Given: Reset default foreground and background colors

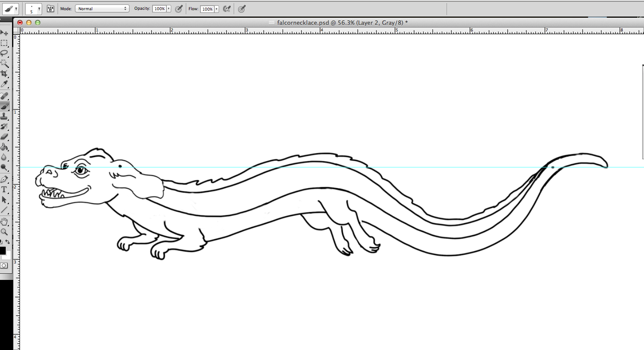Looking at the screenshot, I should click(x=1, y=242).
